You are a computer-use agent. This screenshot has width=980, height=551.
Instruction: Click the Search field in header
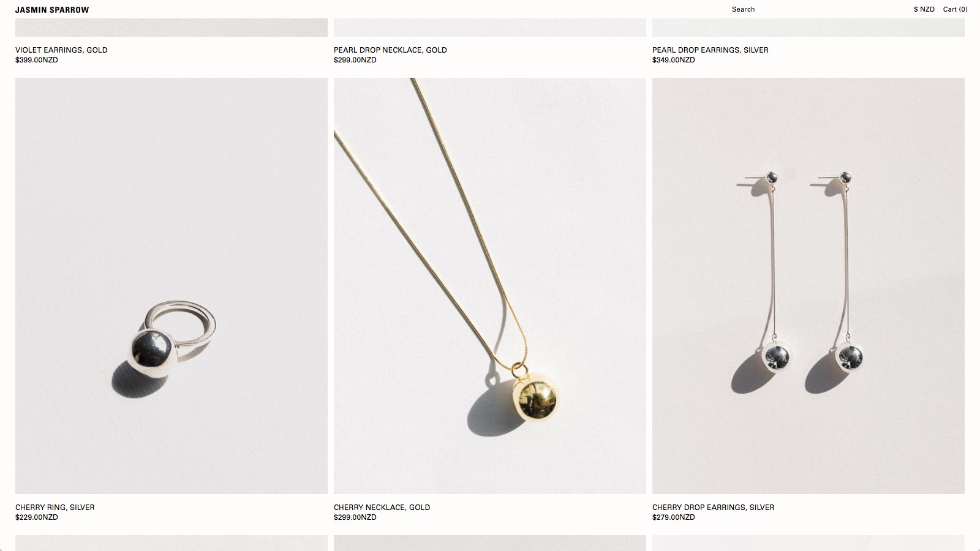[743, 9]
